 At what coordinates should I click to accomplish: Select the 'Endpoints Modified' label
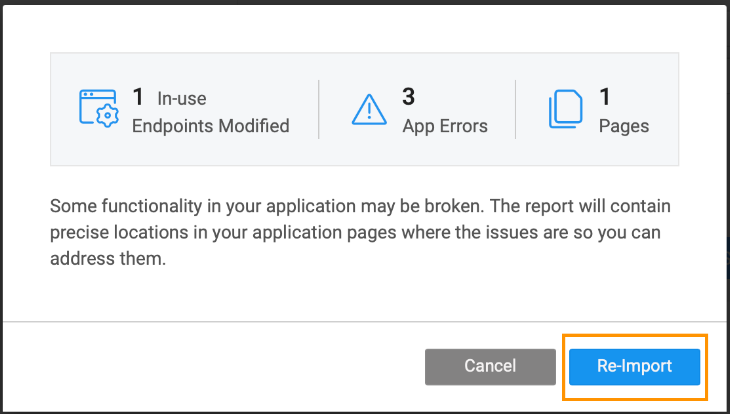(211, 126)
